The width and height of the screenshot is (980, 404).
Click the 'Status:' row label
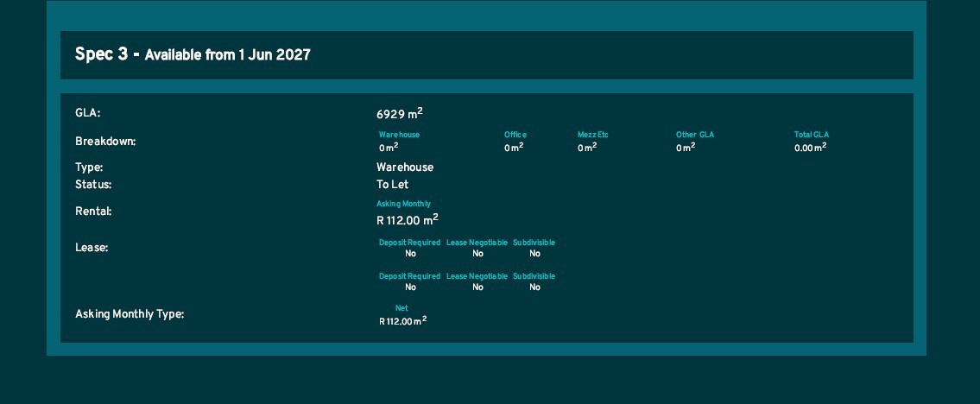[x=93, y=185]
